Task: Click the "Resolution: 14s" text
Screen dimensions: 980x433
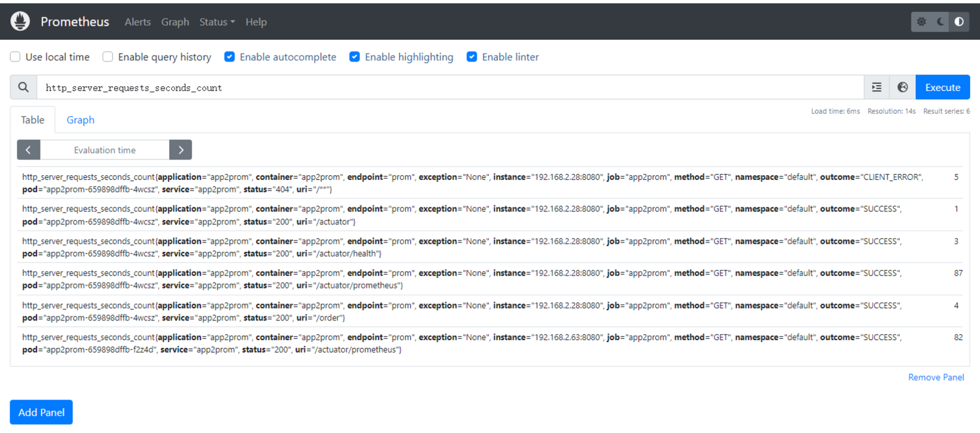Action: pos(892,111)
